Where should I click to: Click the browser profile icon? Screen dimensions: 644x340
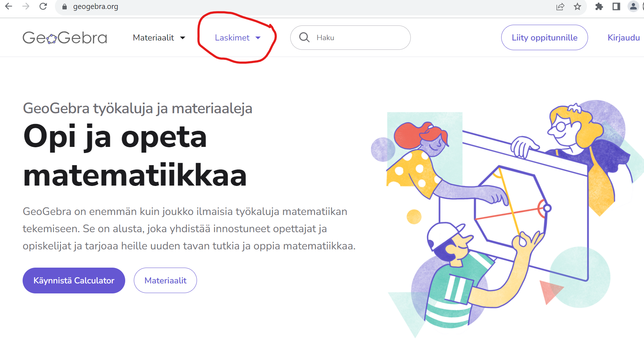[x=633, y=6]
